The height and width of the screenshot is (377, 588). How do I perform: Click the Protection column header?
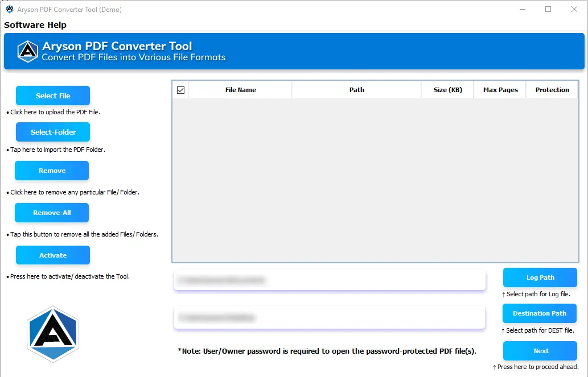coord(552,90)
